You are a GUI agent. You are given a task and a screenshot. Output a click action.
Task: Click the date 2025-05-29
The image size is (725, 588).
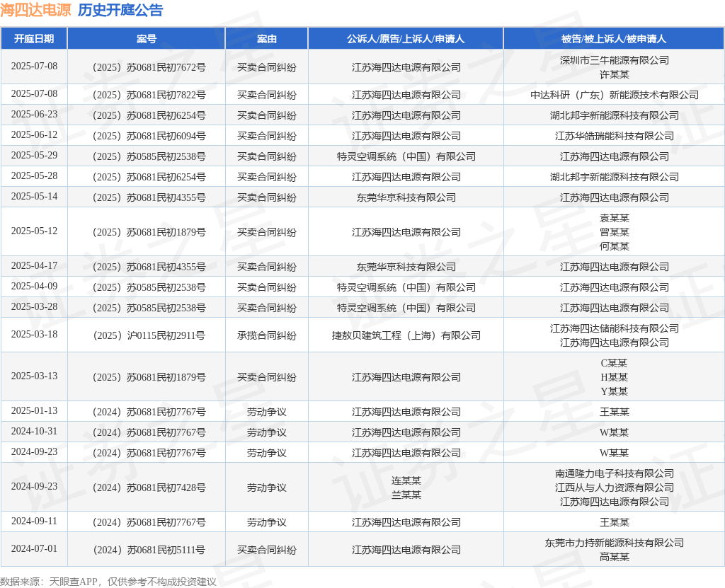(x=34, y=156)
